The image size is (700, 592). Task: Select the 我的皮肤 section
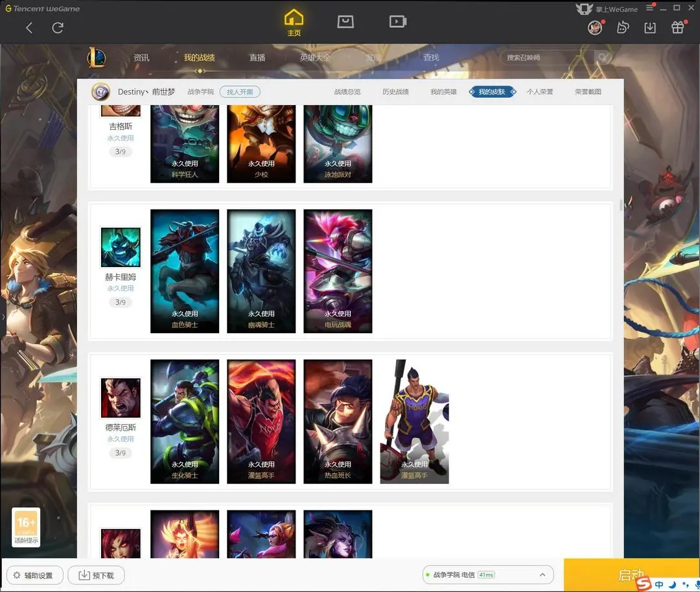[492, 91]
